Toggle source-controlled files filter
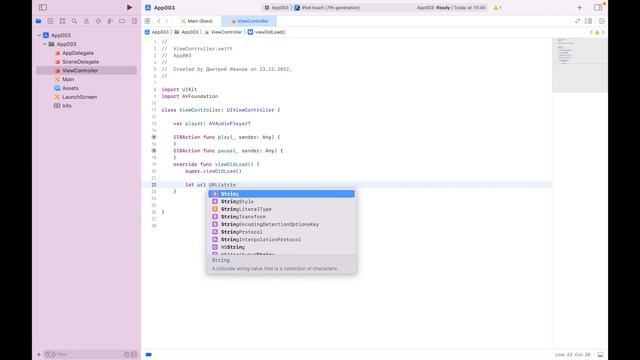 click(134, 354)
